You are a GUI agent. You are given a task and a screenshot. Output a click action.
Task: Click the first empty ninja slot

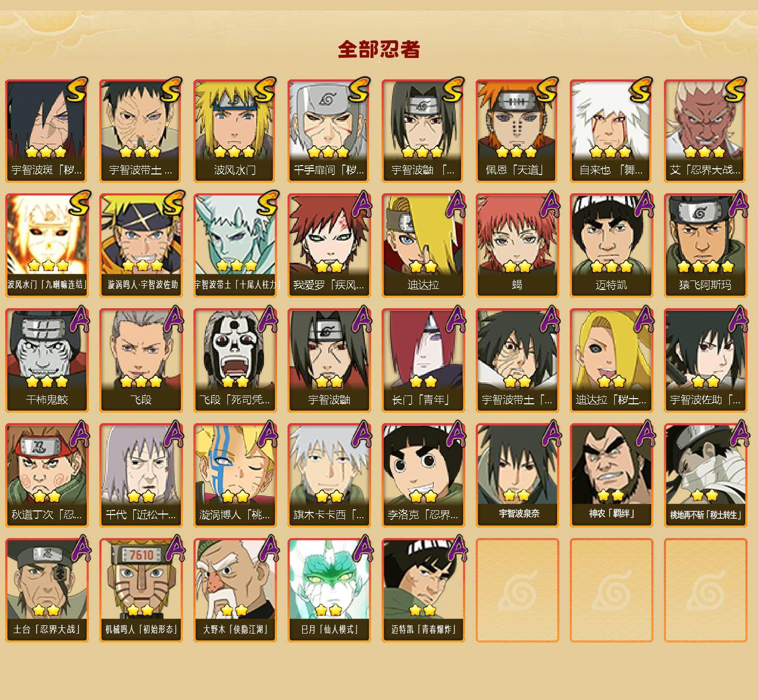[517, 590]
